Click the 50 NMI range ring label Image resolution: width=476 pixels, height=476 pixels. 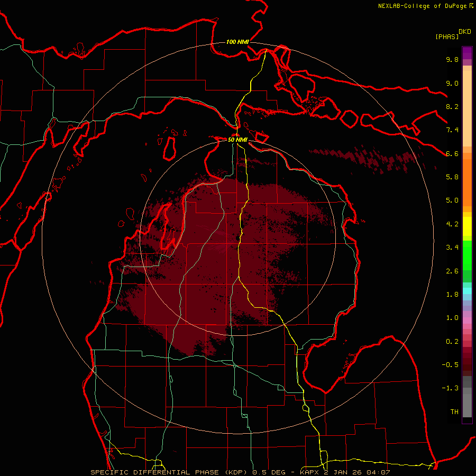pyautogui.click(x=237, y=140)
